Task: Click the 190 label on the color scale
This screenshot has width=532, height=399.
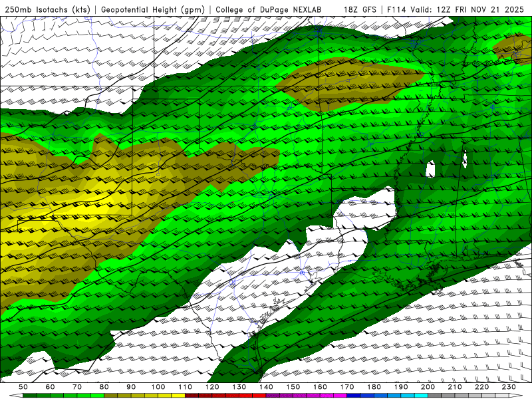Action: 401,387
